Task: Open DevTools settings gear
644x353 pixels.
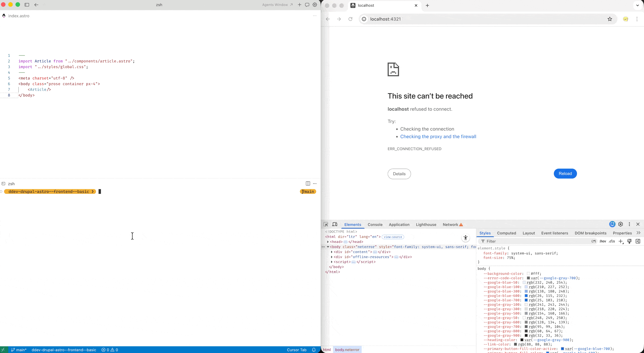Action: coord(621,224)
